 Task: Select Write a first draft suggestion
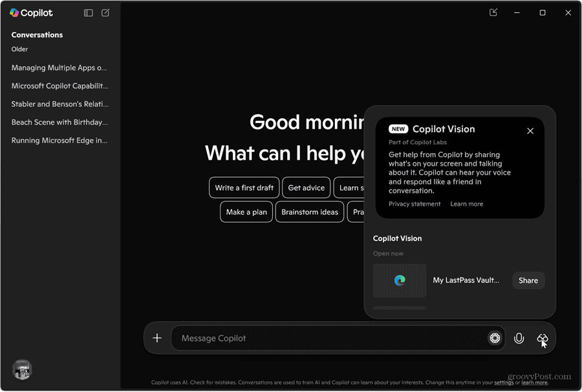[244, 188]
